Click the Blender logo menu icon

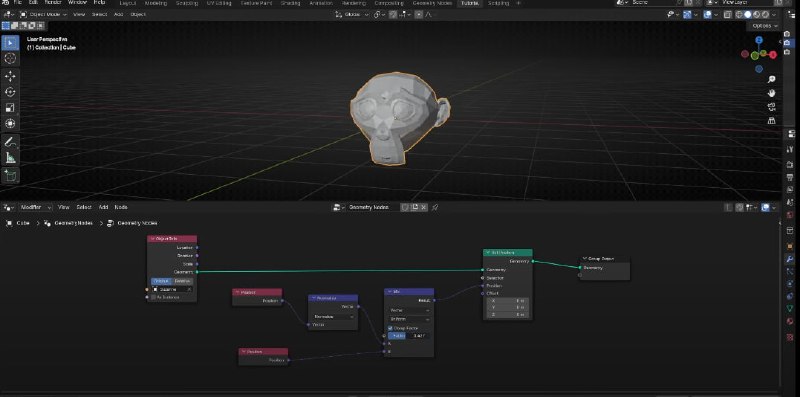(x=6, y=3)
